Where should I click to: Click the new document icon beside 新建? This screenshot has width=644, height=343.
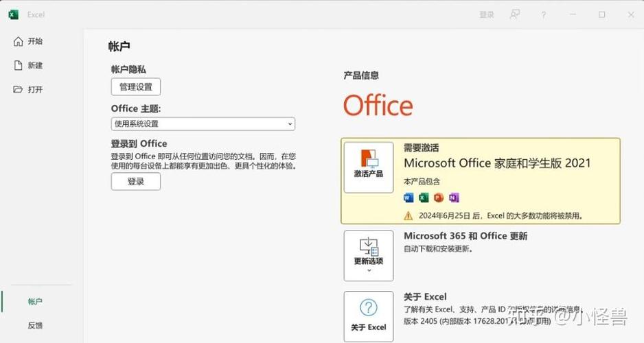[18, 65]
